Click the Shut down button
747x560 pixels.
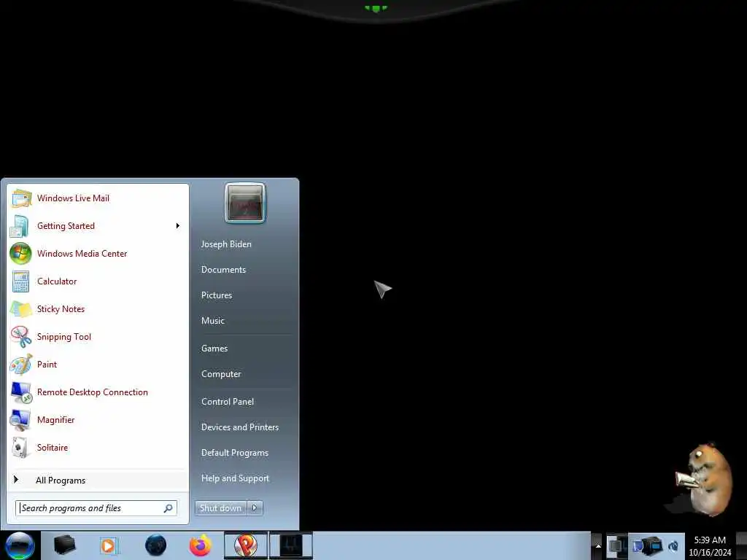pos(221,508)
